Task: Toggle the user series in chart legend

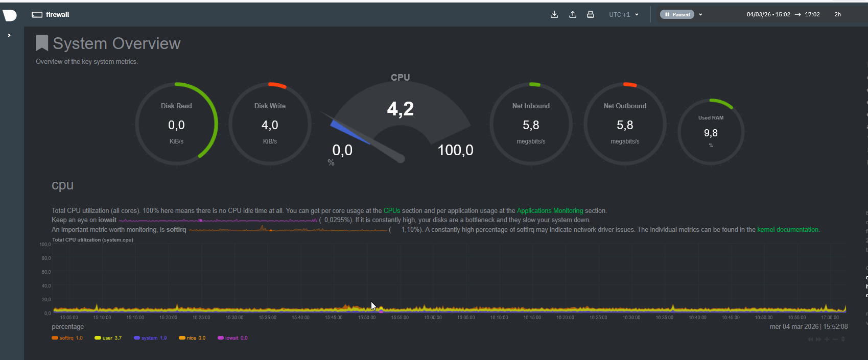Action: coord(107,338)
